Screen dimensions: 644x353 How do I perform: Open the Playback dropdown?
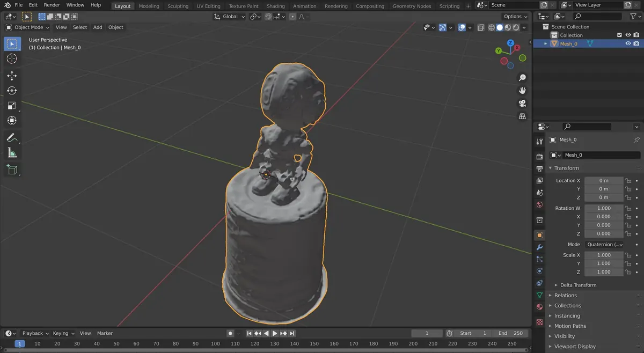(x=35, y=333)
